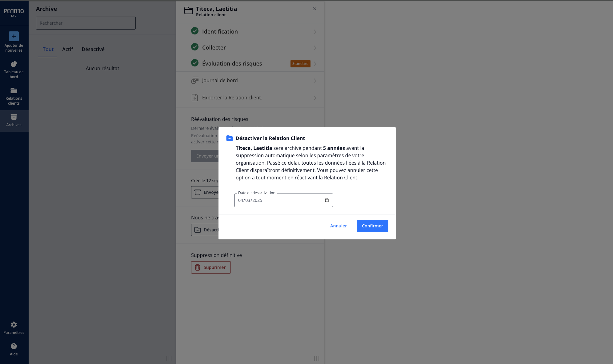The image size is (613, 364).
Task: Click the export document icon
Action: coord(195,98)
